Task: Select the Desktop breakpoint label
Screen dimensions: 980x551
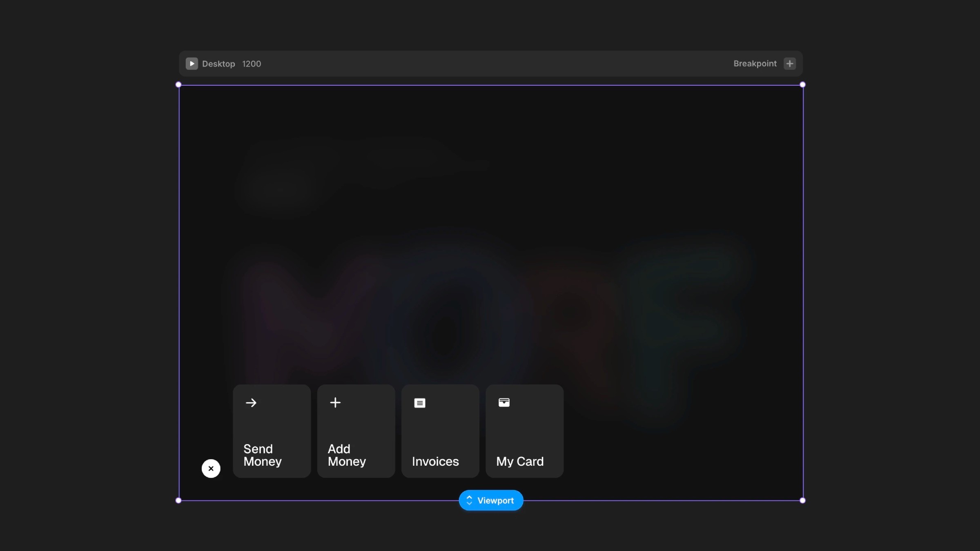Action: point(218,64)
